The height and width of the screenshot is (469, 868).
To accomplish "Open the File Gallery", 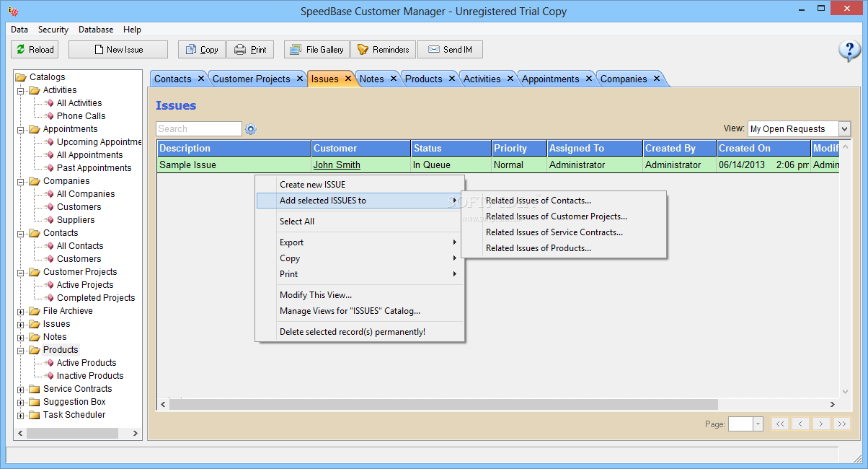I will click(x=316, y=50).
